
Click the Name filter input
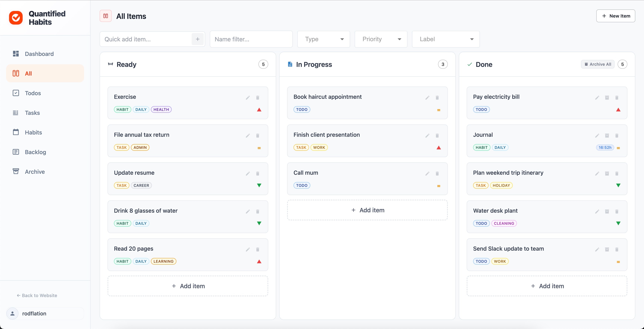[x=251, y=39]
